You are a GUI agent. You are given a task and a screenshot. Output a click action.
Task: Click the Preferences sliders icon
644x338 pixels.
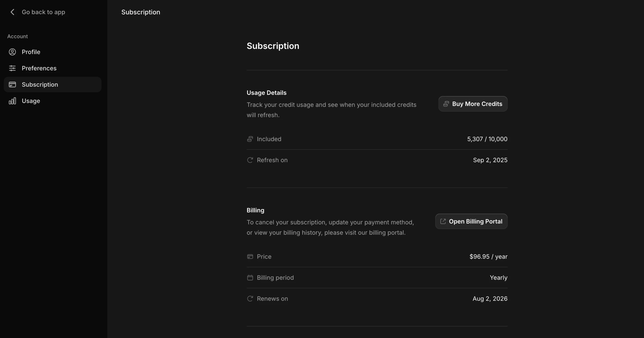pos(12,68)
